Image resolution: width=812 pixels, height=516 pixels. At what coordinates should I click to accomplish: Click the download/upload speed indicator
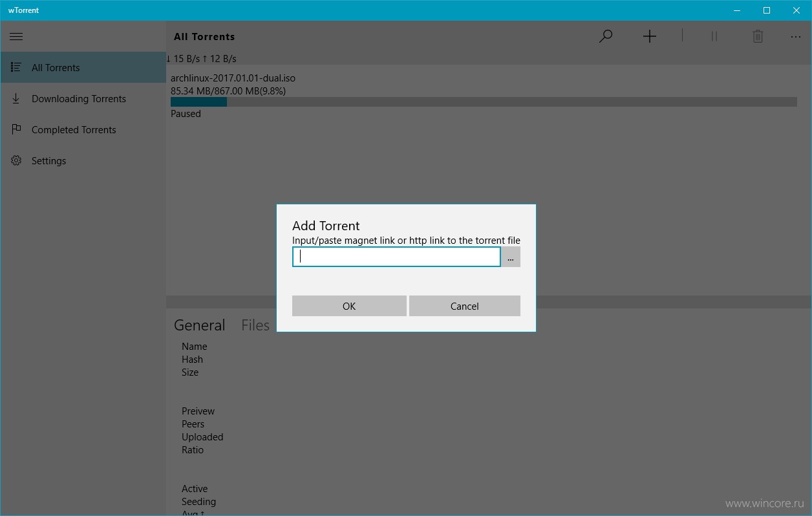[x=202, y=59]
